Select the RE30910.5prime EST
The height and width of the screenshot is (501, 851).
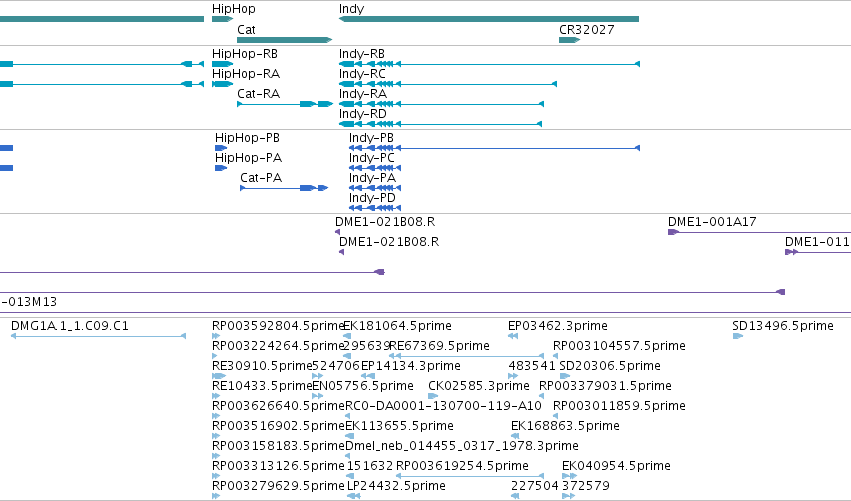(x=219, y=376)
